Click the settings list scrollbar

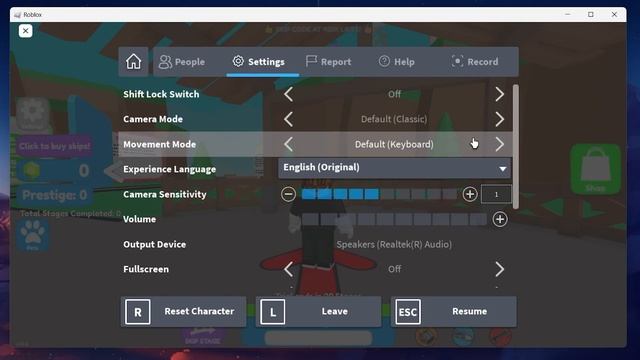click(516, 147)
